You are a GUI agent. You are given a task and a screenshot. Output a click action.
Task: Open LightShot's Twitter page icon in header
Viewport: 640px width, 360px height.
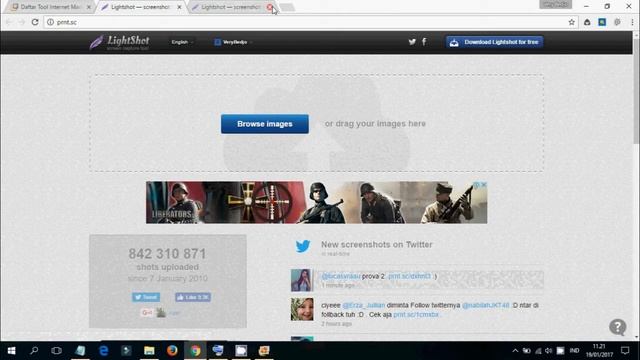pyautogui.click(x=412, y=42)
